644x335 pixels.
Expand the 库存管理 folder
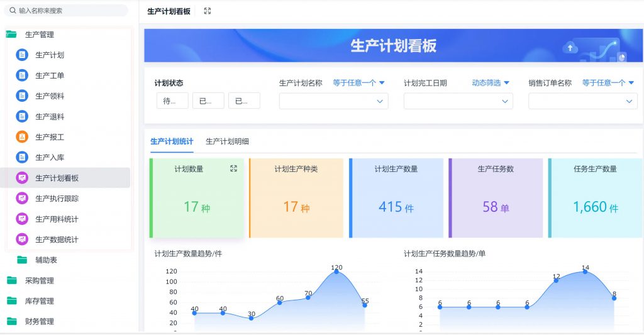coord(40,301)
